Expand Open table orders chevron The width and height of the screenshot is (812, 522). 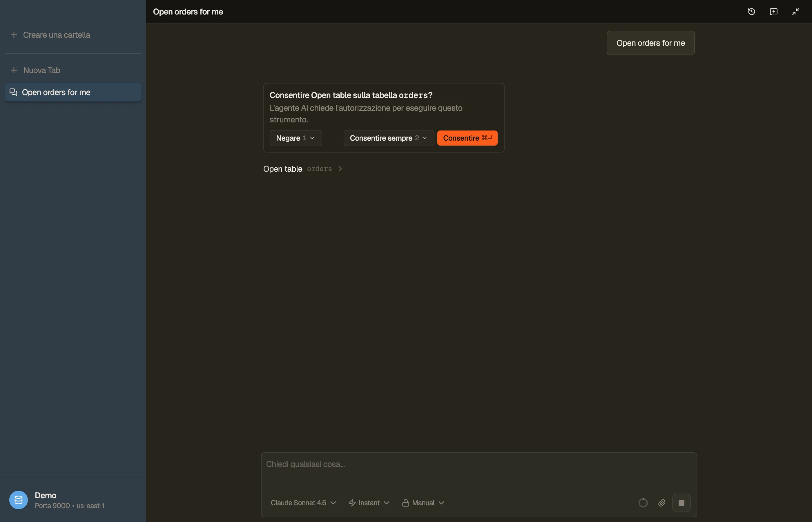coord(340,169)
